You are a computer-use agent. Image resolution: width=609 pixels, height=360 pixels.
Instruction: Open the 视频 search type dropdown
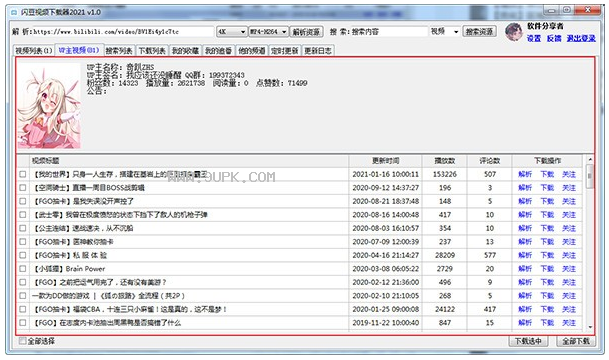point(445,32)
